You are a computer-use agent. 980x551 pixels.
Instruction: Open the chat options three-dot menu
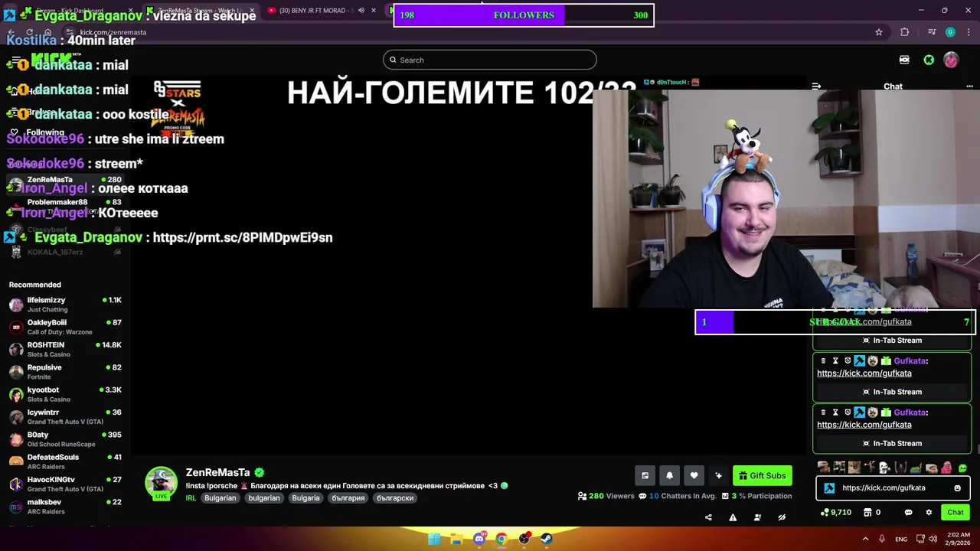pos(969,86)
